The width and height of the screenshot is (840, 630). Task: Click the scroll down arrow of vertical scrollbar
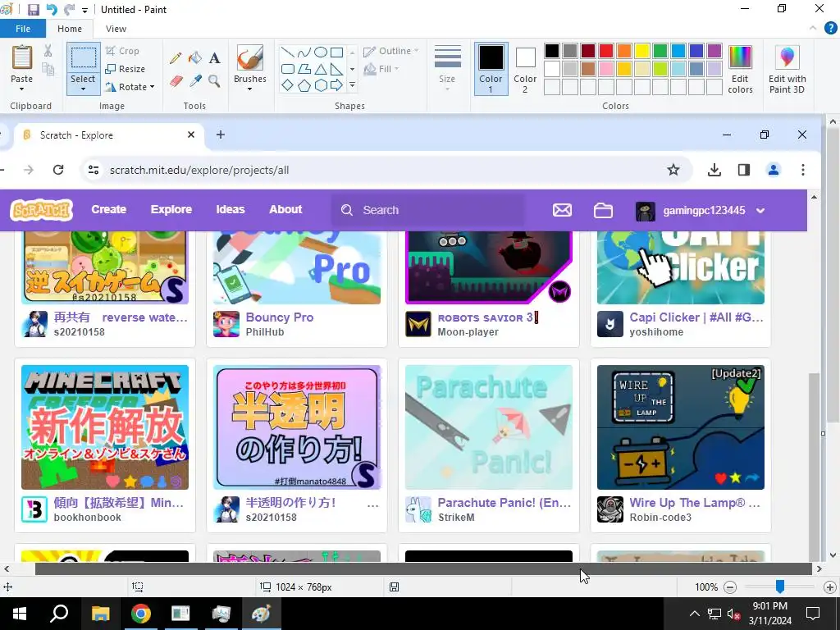click(x=833, y=555)
